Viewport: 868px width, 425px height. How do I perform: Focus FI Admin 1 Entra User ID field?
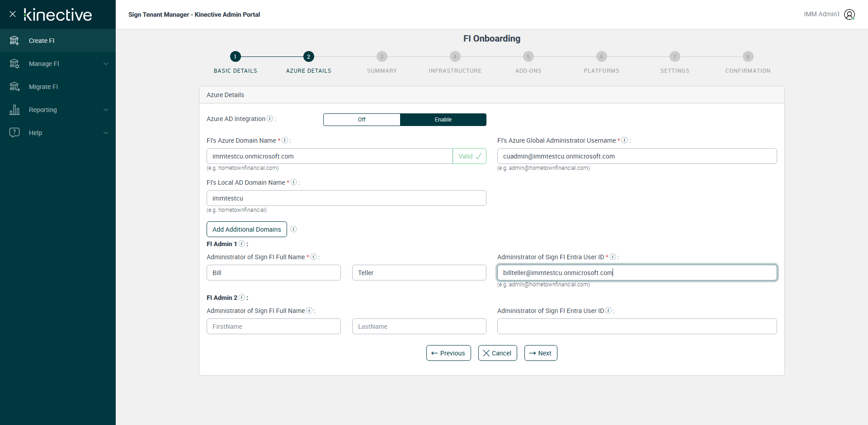[637, 273]
